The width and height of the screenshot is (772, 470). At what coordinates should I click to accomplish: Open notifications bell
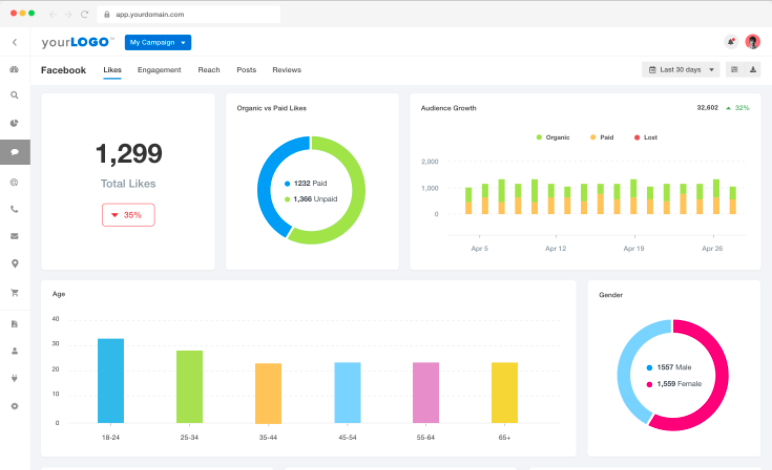click(731, 42)
